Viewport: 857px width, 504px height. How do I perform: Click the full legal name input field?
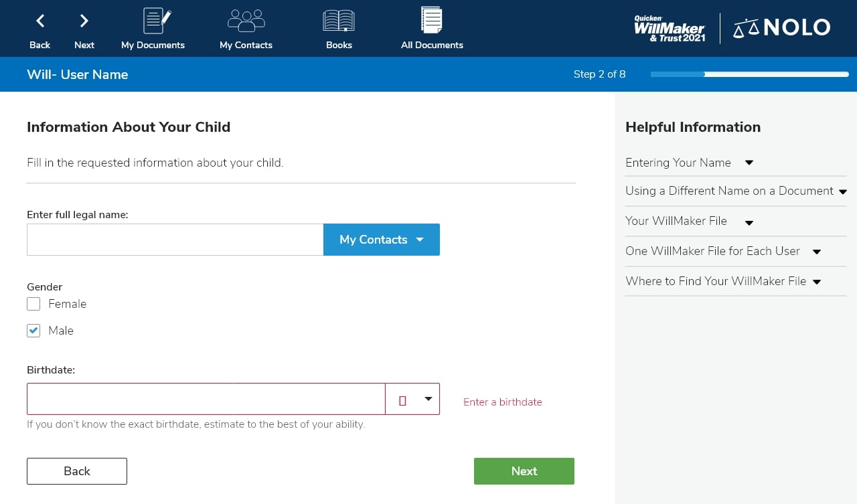pos(175,240)
